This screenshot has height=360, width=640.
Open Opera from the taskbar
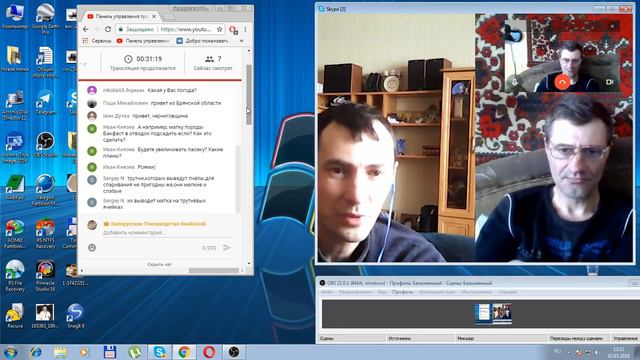(x=209, y=352)
